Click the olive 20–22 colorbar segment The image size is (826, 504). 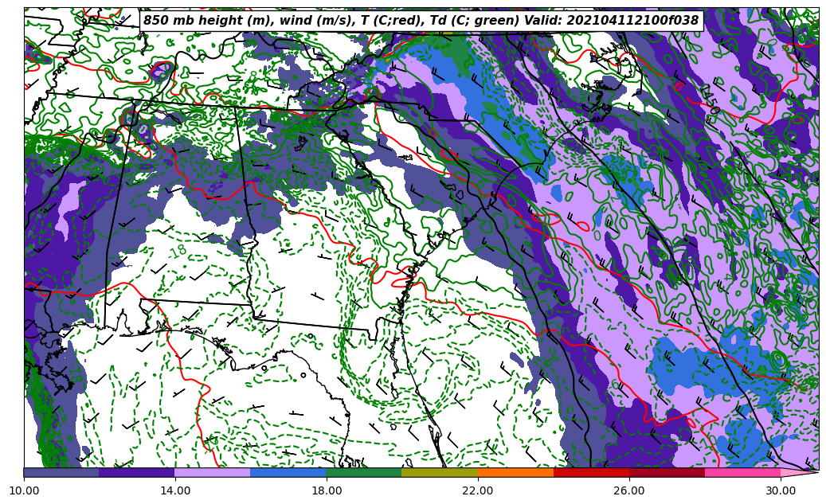tap(440, 472)
